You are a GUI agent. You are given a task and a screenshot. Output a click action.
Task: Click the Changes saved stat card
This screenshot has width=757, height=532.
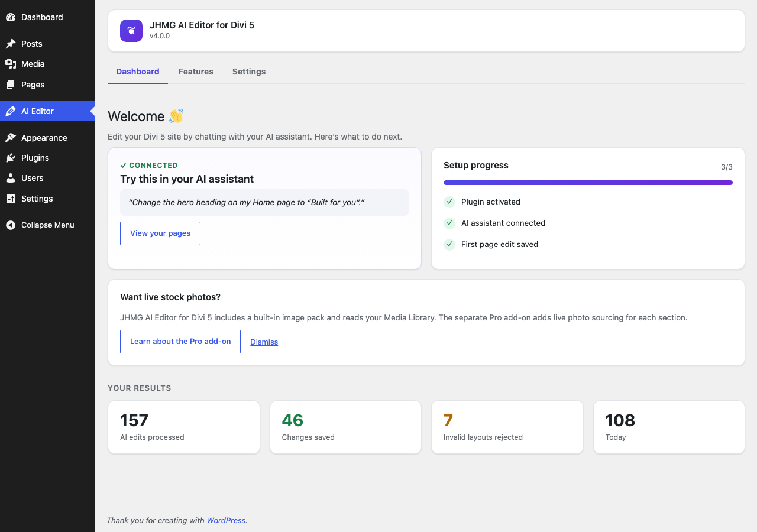point(345,427)
